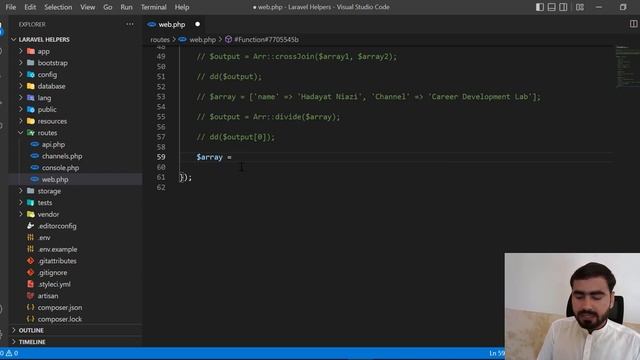Click #Function#7705545b breadcrumb
Screen dimensions: 640x360
pyautogui.click(x=266, y=40)
